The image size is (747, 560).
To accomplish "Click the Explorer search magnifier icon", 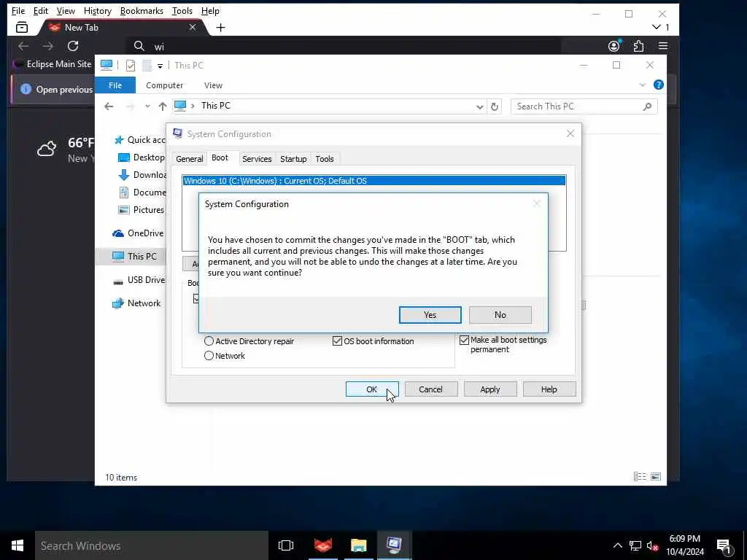I will [x=647, y=106].
